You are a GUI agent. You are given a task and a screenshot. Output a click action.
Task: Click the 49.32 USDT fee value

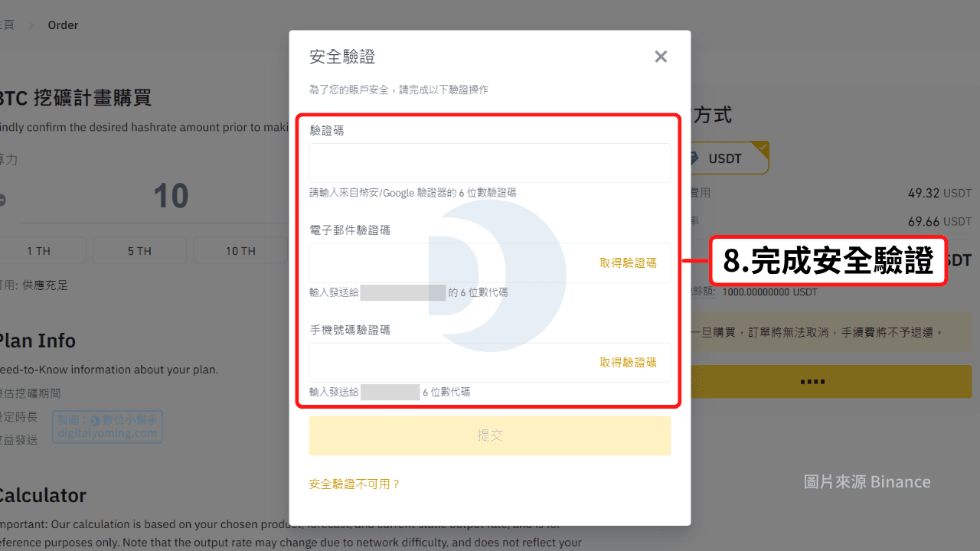(939, 193)
